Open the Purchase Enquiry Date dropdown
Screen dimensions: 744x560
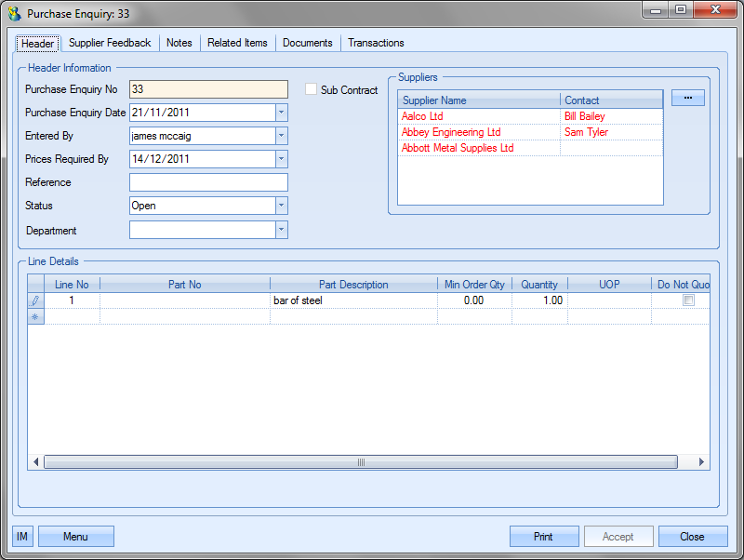[281, 113]
